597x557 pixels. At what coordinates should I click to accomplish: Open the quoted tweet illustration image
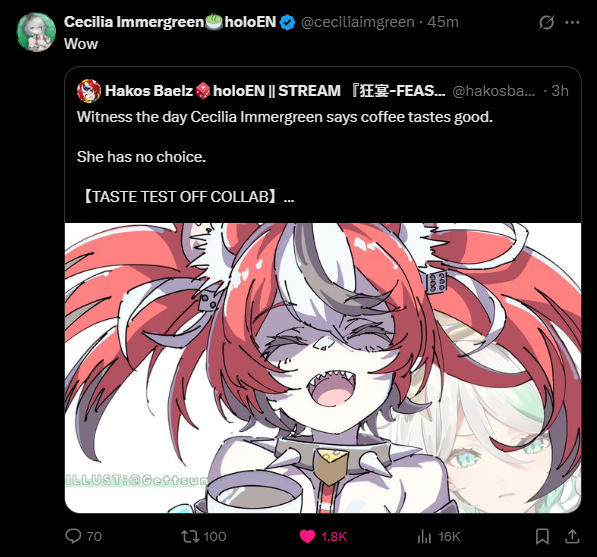[x=323, y=368]
